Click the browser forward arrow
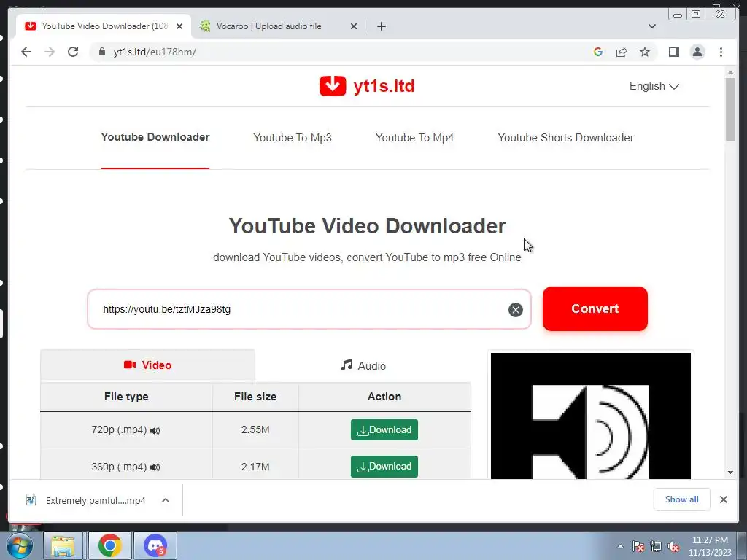This screenshot has height=560, width=747. (x=50, y=52)
